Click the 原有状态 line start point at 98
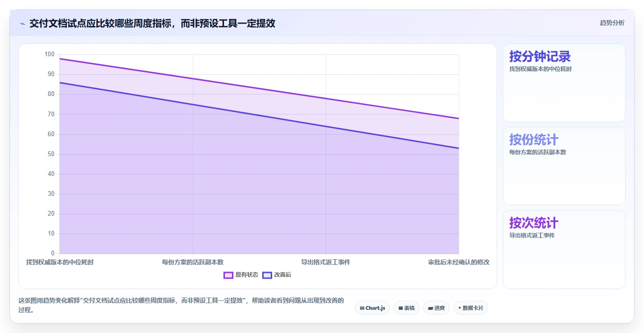Screen dimensions: 644x333 click(60, 59)
